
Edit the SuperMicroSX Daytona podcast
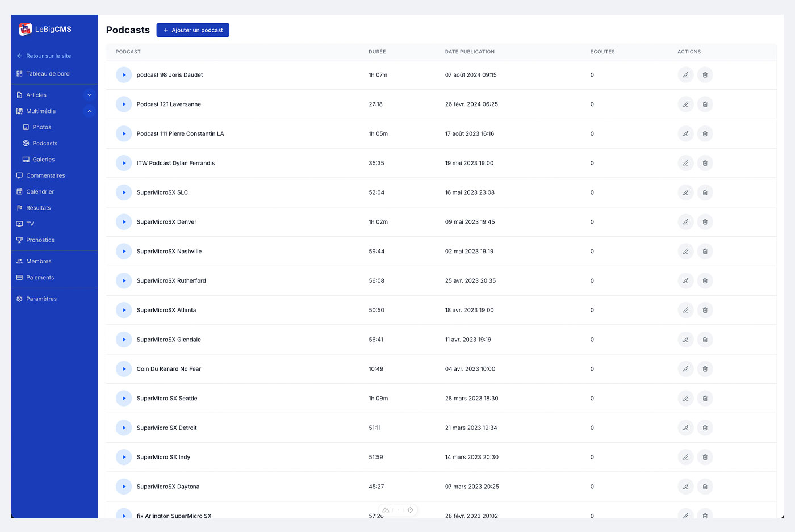pyautogui.click(x=685, y=487)
